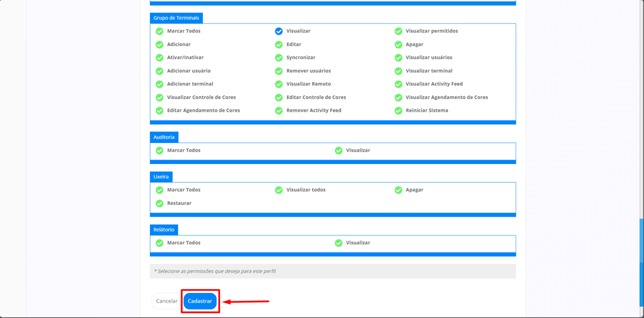This screenshot has width=644, height=318.
Task: Uncheck Apagar in Grupo de Terminais
Action: click(398, 45)
